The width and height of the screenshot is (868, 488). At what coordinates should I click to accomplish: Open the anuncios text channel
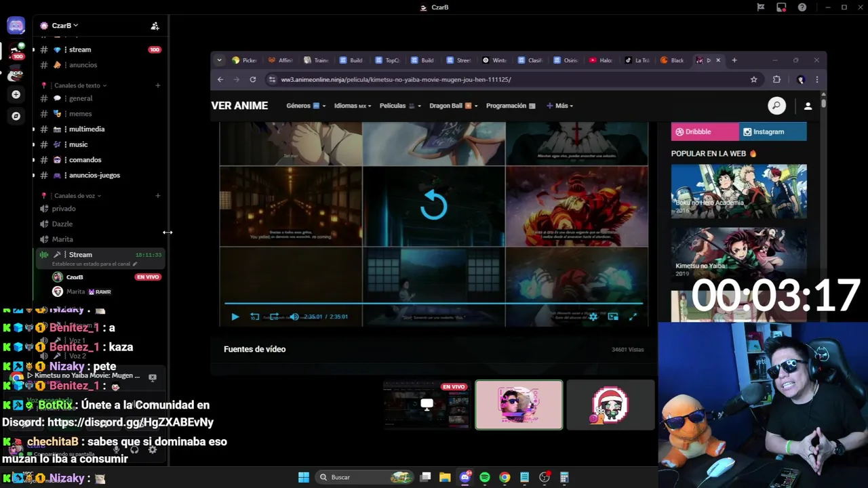coord(83,65)
